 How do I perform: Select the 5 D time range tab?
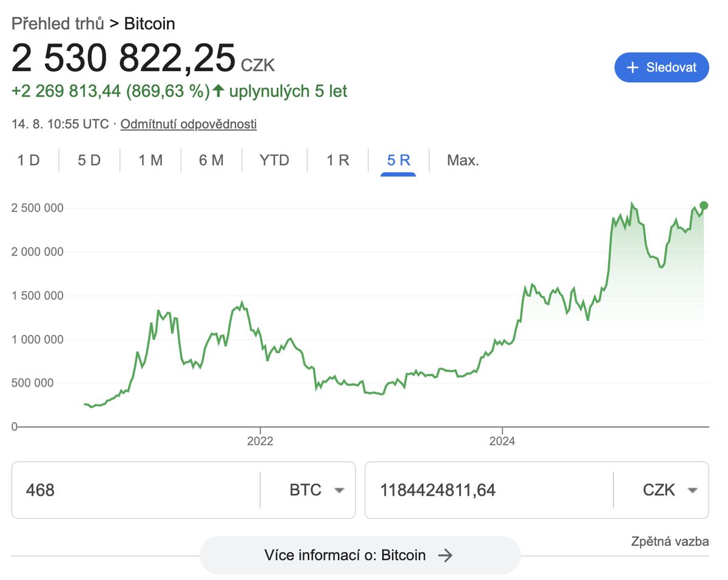point(89,160)
